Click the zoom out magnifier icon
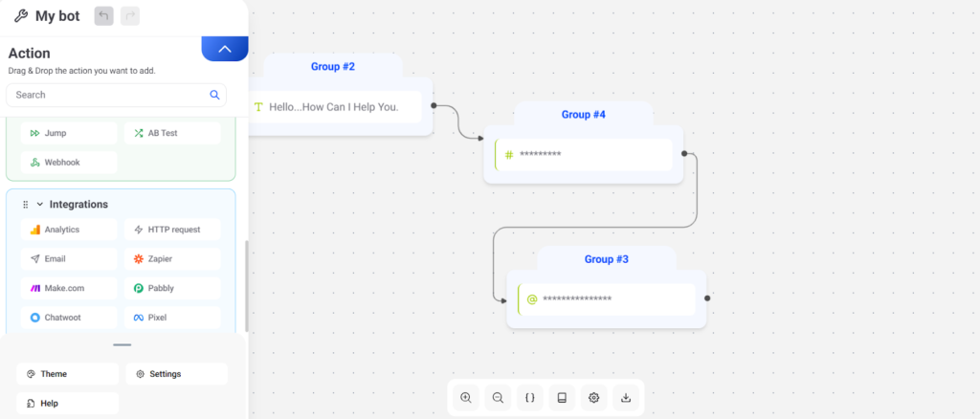980x419 pixels. pos(498,398)
